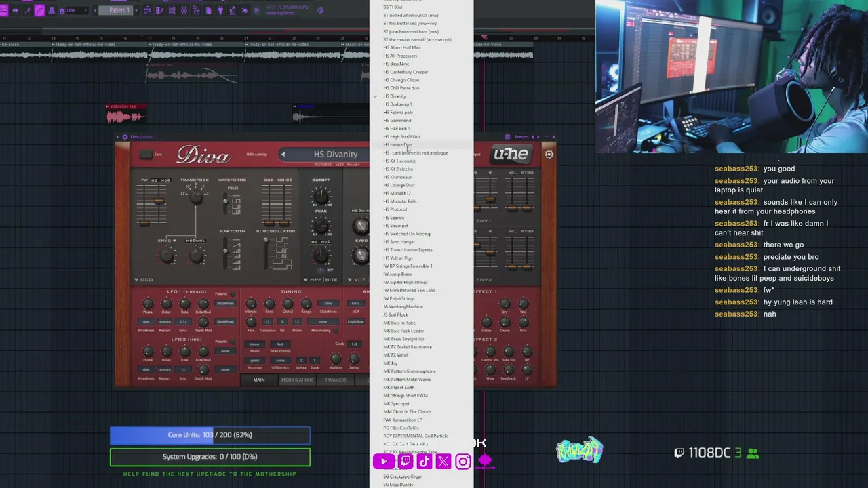Viewport: 868px width, 488px height.
Task: Open plugin wrapper gear in Diva title bar
Action: point(124,137)
